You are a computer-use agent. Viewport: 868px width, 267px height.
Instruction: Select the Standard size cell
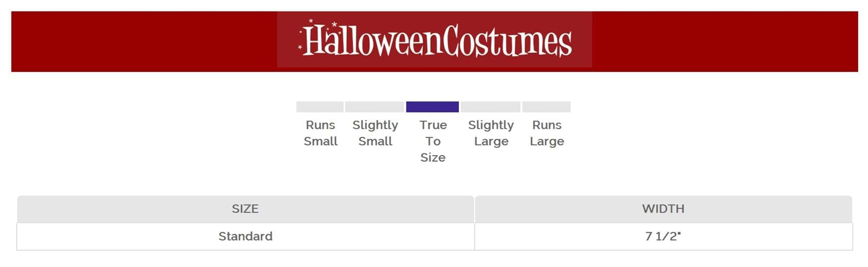(x=245, y=236)
